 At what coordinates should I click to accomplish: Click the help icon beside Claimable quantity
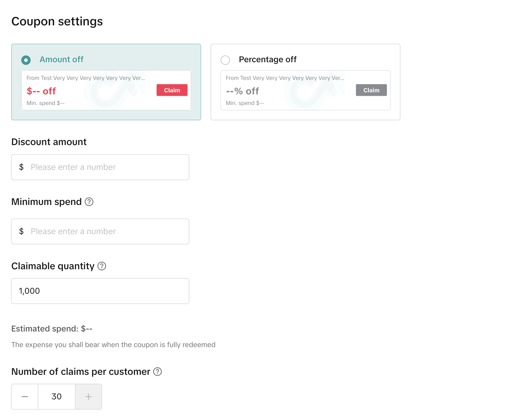point(102,266)
